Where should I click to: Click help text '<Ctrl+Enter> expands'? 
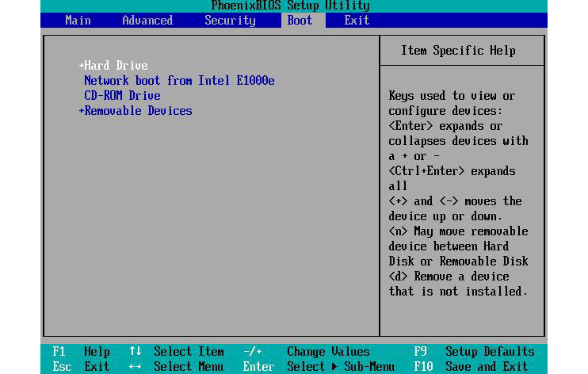click(452, 171)
